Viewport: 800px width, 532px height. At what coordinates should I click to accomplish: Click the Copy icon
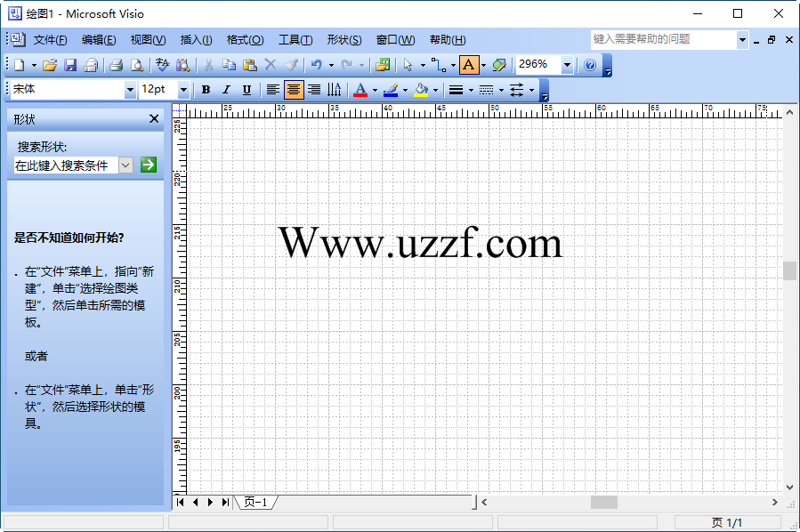coord(230,64)
